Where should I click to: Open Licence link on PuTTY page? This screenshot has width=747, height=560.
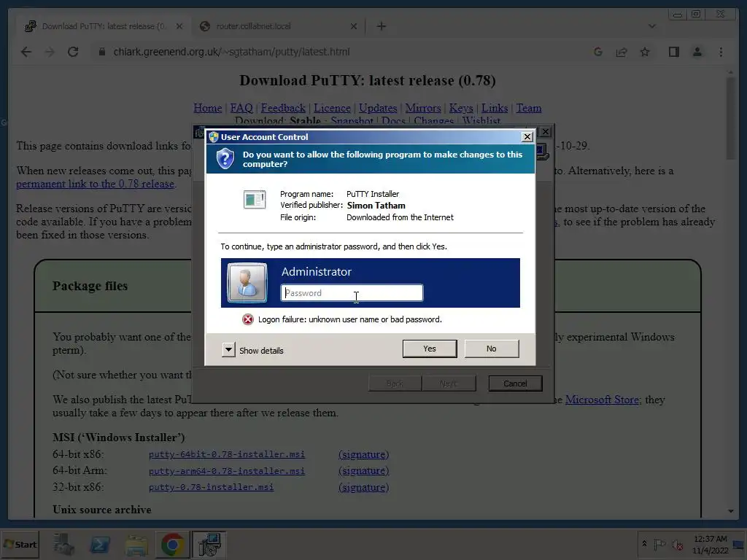[x=332, y=108]
